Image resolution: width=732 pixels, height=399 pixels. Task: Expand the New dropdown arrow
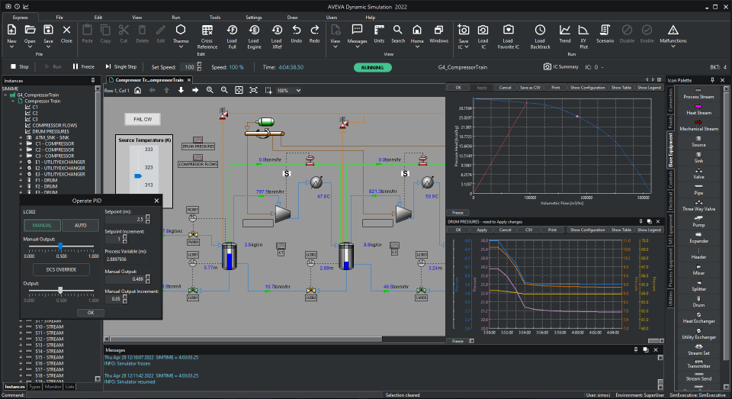pos(12,47)
